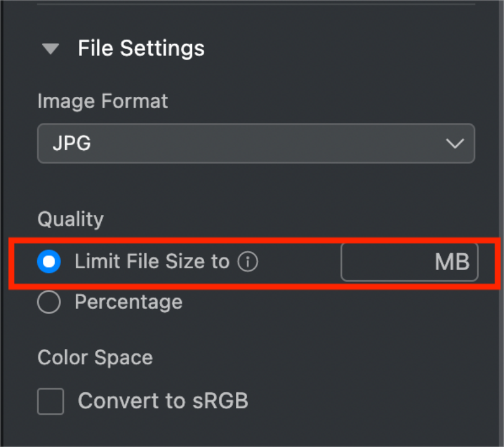
Task: Click the File Settings section heading
Action: [x=141, y=48]
